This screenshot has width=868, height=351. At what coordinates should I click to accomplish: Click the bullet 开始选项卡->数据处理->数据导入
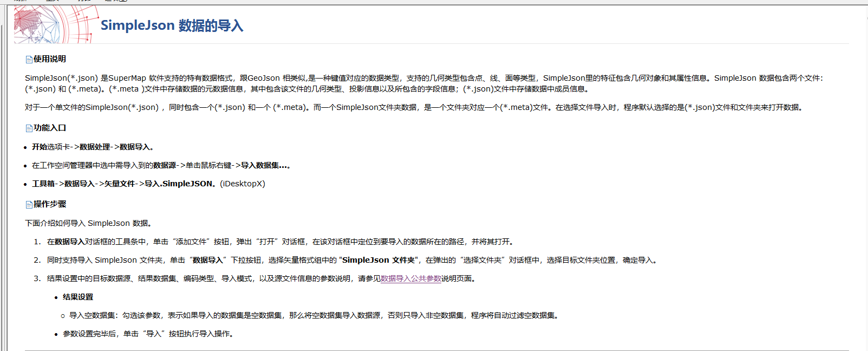tap(93, 147)
